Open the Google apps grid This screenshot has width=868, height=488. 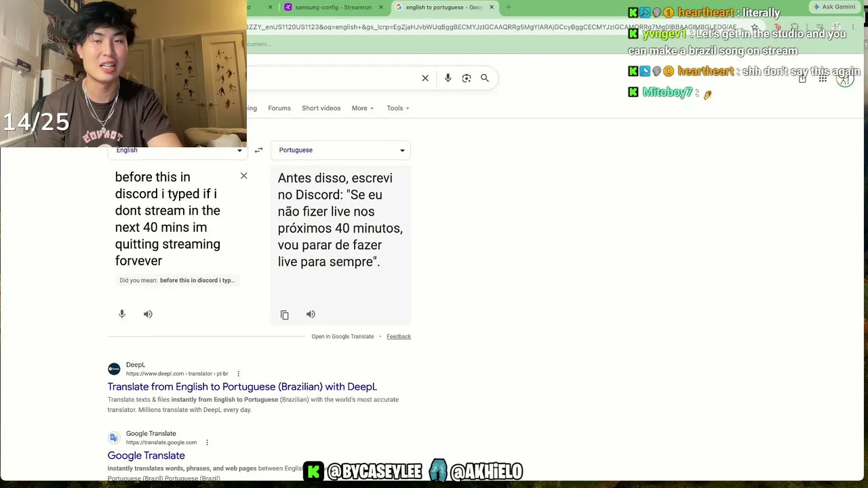[823, 79]
